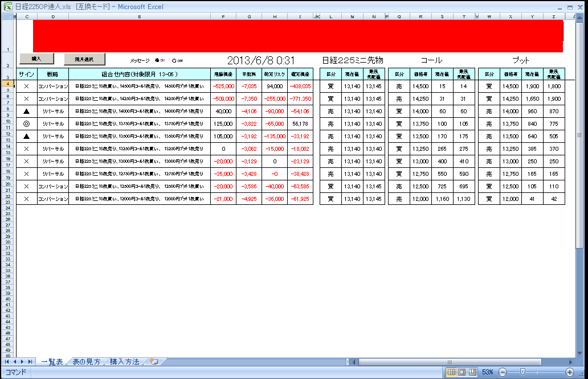Insert a new worksheet with the tab icon
This screenshot has width=588, height=379.
[154, 362]
